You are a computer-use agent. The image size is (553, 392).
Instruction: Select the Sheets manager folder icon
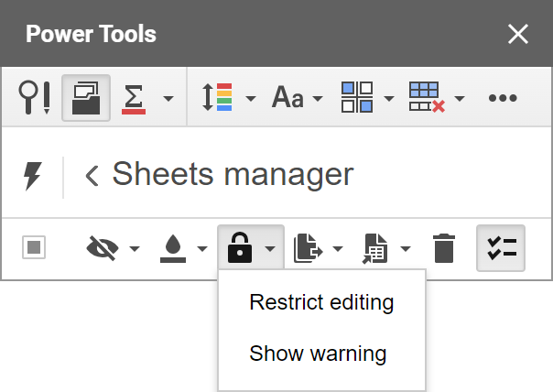(86, 98)
